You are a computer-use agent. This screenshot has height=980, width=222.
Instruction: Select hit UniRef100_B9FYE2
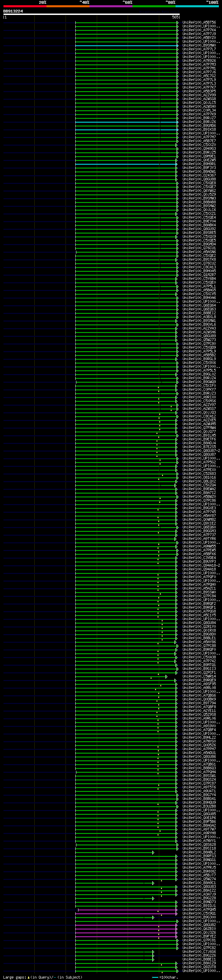coord(199,937)
